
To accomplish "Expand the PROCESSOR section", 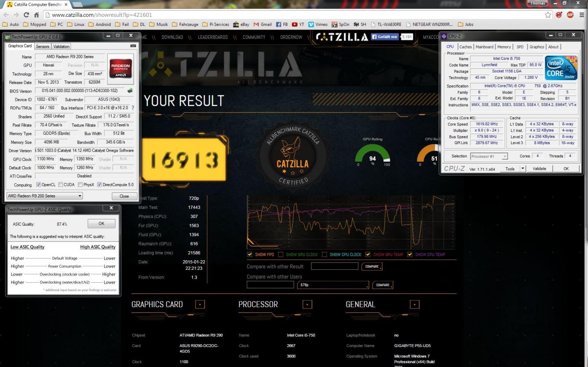I will pos(307,304).
